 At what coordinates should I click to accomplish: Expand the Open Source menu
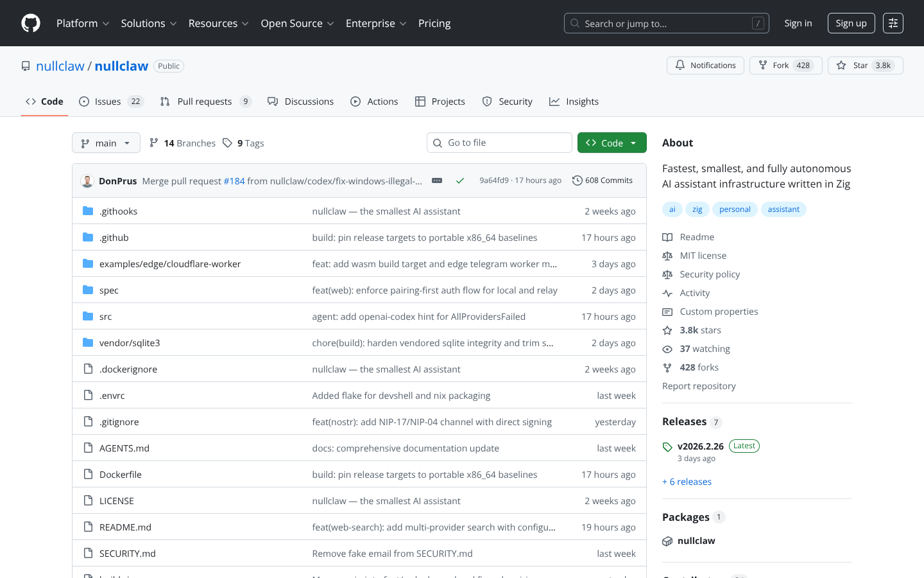click(x=297, y=23)
